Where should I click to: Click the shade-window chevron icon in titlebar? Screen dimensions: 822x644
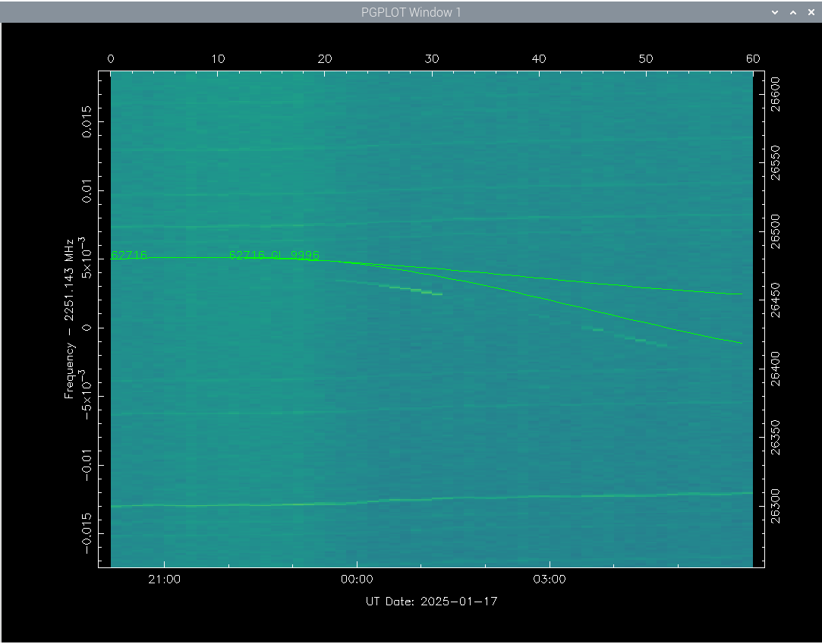(774, 12)
